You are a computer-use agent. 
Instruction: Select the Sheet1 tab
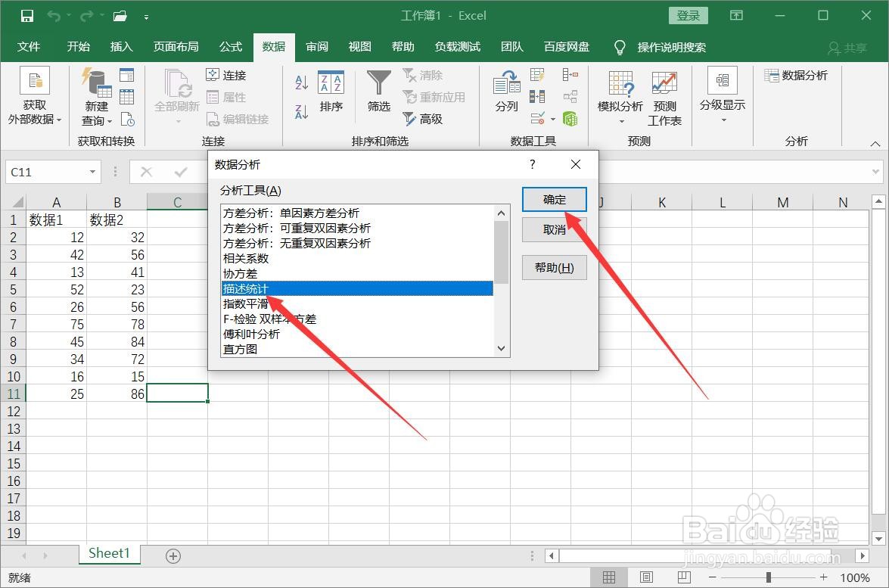pos(110,553)
